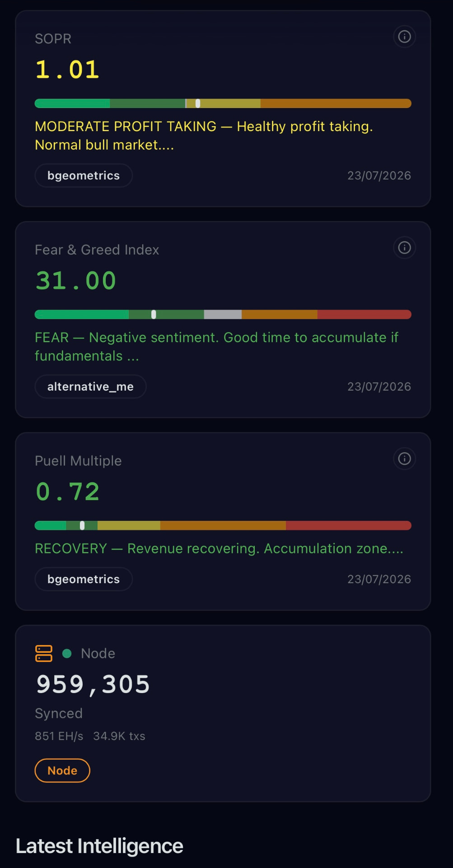The width and height of the screenshot is (453, 868).
Task: Click the green status dot beside Node
Action: point(67,653)
